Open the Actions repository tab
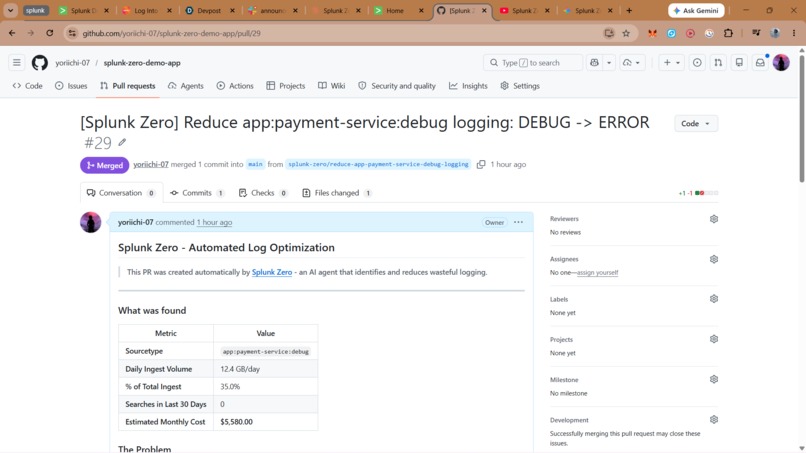Image resolution: width=806 pixels, height=453 pixels. tap(235, 86)
